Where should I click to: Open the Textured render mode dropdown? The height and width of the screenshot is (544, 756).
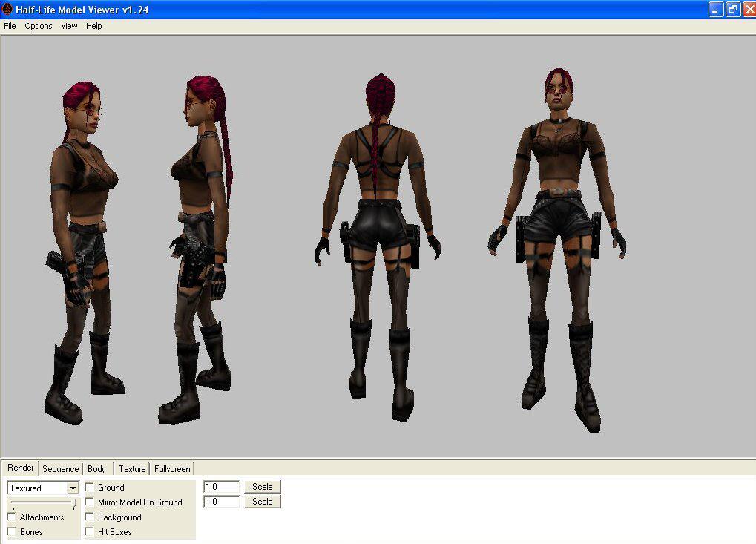click(72, 488)
